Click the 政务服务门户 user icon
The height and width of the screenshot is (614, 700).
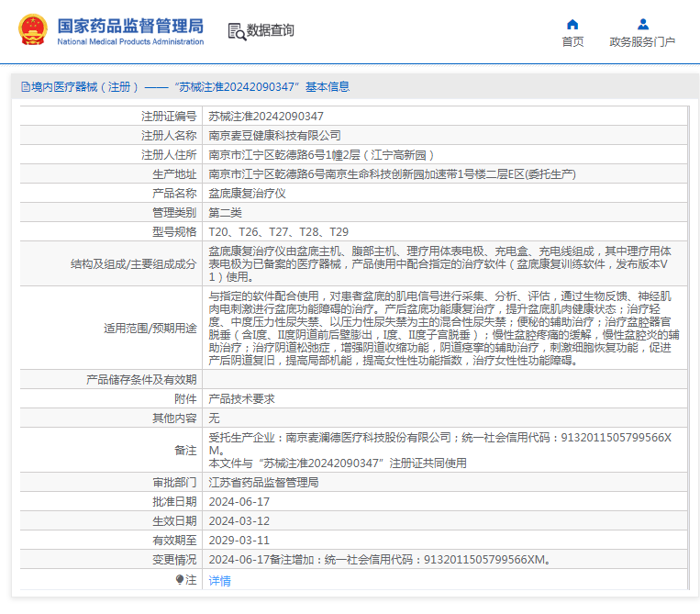point(643,24)
